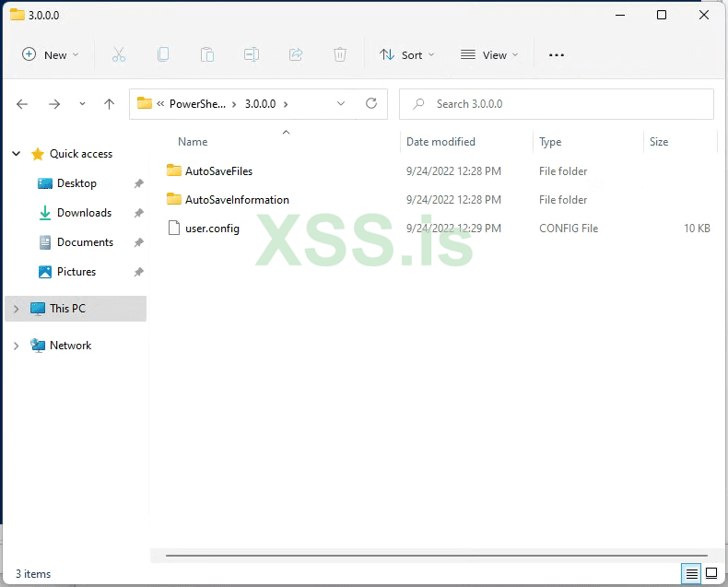Image resolution: width=728 pixels, height=587 pixels.
Task: Select the user.config file name
Action: coord(212,229)
